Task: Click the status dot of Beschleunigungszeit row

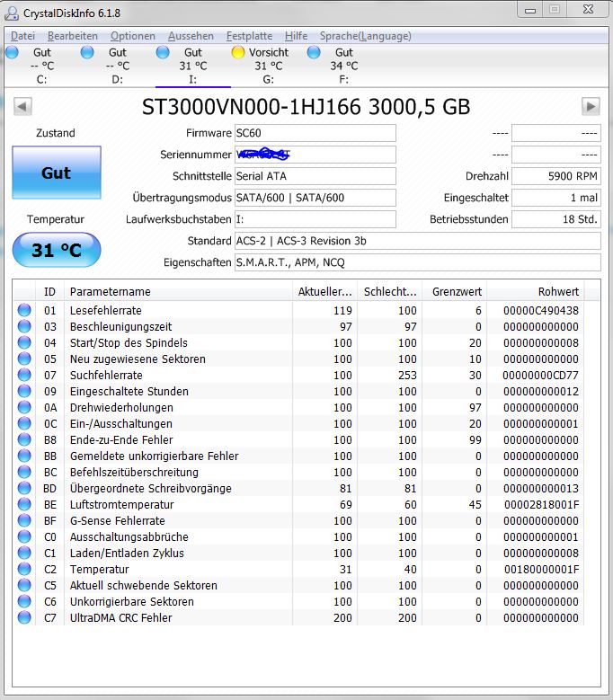Action: [x=24, y=326]
